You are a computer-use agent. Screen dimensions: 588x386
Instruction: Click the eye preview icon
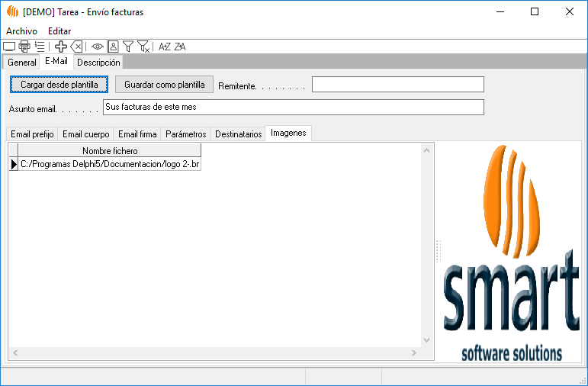click(x=98, y=47)
